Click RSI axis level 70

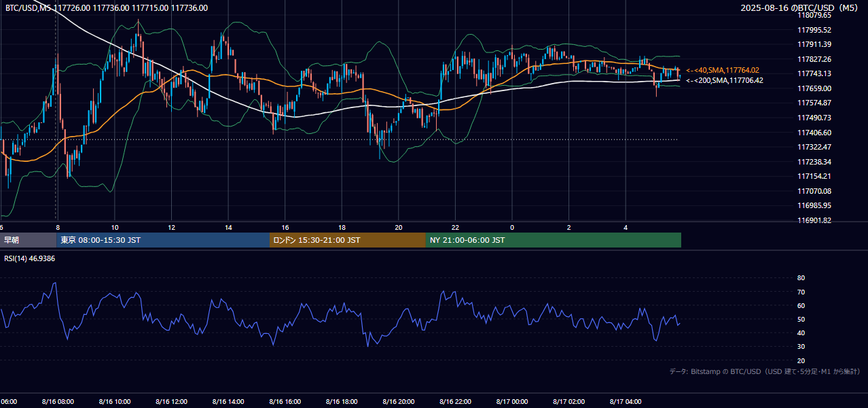pyautogui.click(x=801, y=292)
